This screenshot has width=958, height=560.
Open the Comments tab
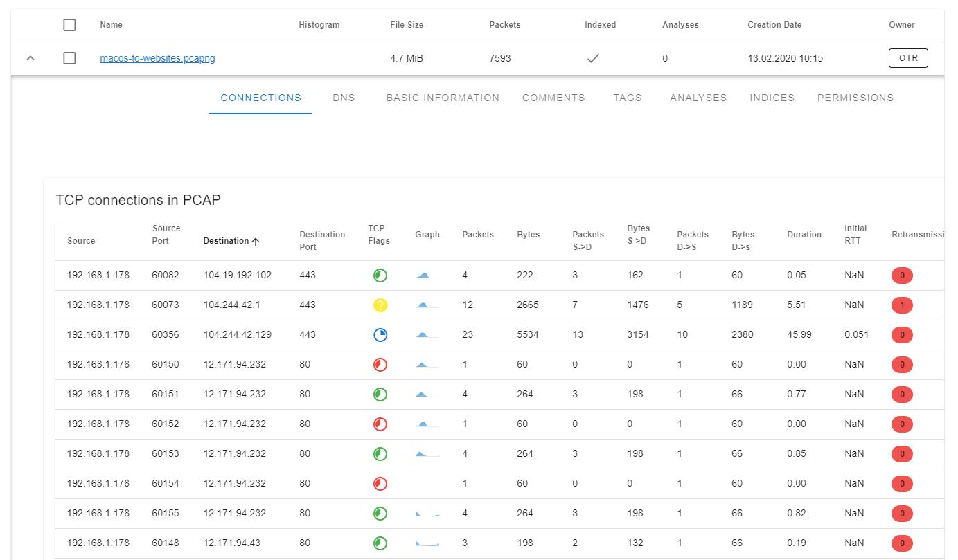[x=553, y=98]
